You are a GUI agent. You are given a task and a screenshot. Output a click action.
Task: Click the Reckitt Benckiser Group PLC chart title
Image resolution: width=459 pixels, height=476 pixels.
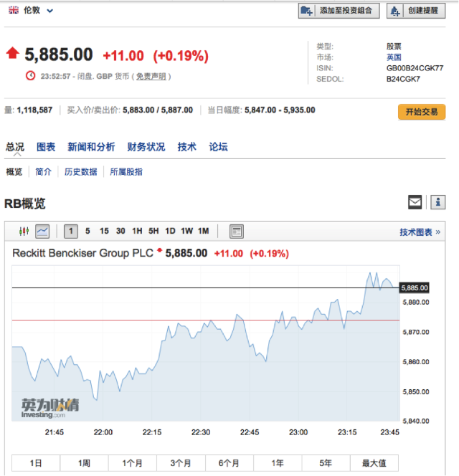pyautogui.click(x=82, y=253)
